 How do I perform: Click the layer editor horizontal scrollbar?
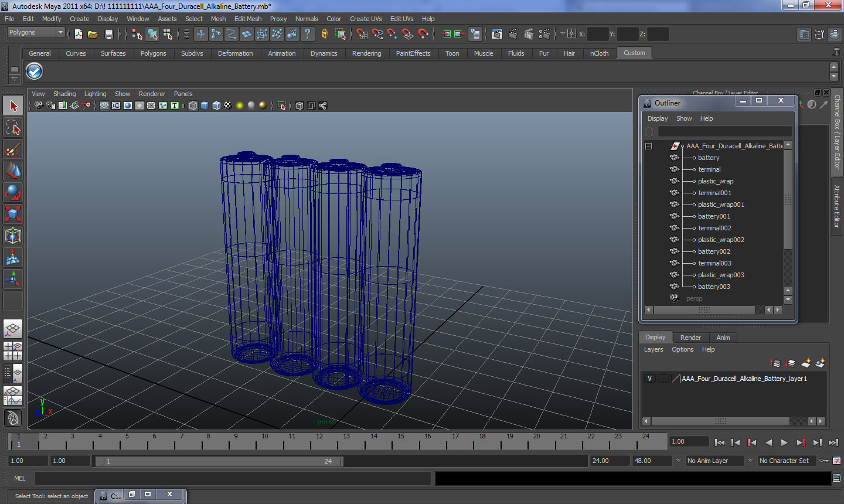coord(720,421)
